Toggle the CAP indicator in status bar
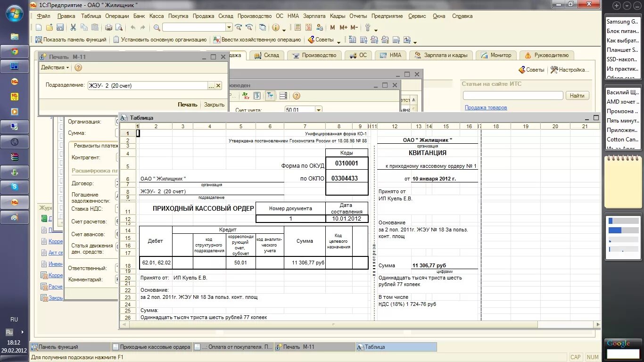644x362 pixels. (x=576, y=357)
